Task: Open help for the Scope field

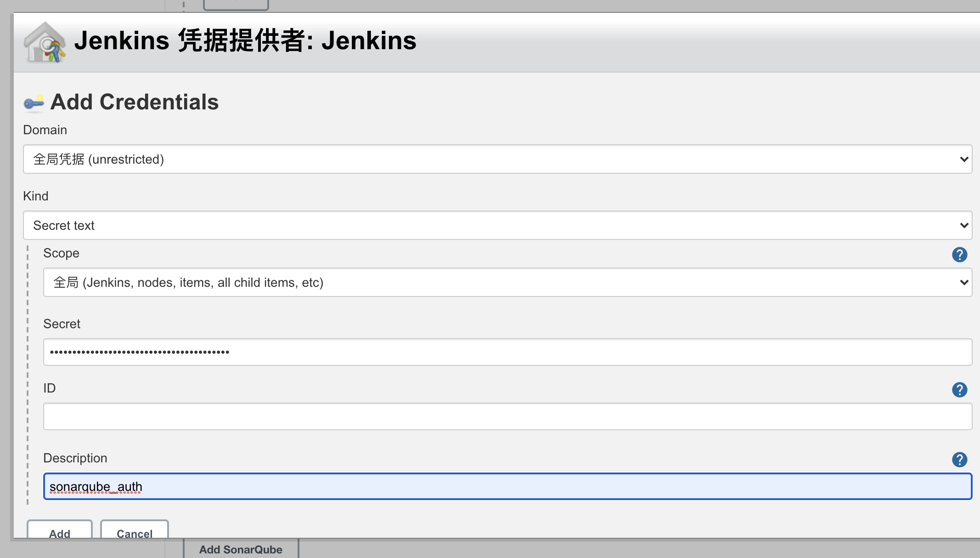Action: click(959, 254)
